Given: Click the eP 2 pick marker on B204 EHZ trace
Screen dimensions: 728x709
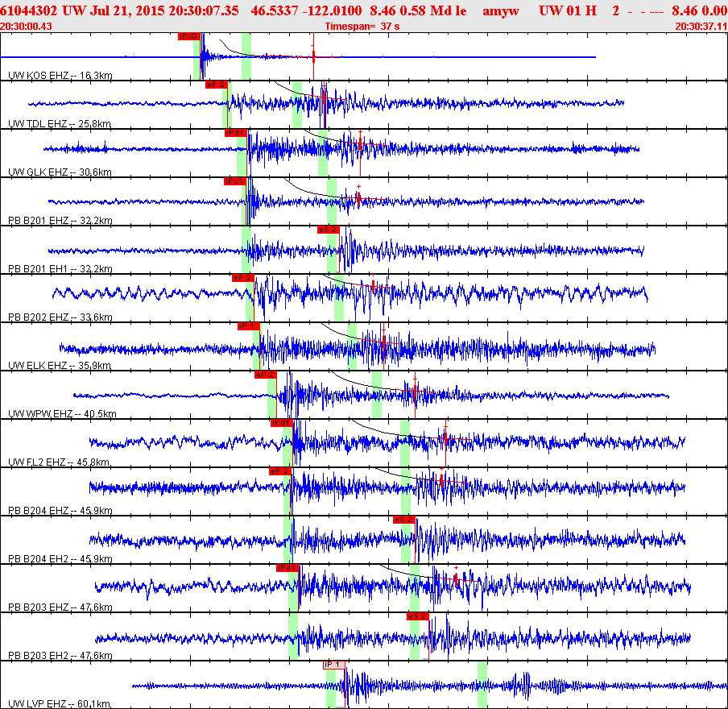Looking at the screenshot, I should (x=280, y=471).
